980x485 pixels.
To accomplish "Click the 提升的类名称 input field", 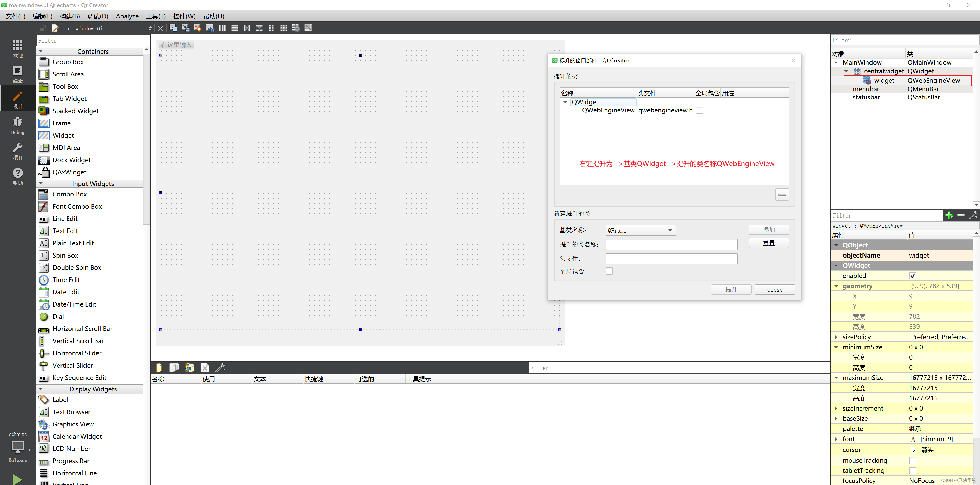I will (x=671, y=244).
